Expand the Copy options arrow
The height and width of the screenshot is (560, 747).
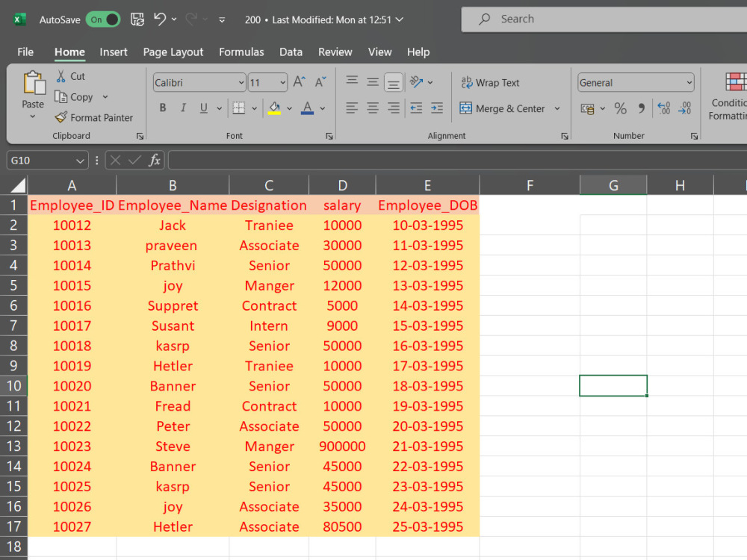pos(105,97)
